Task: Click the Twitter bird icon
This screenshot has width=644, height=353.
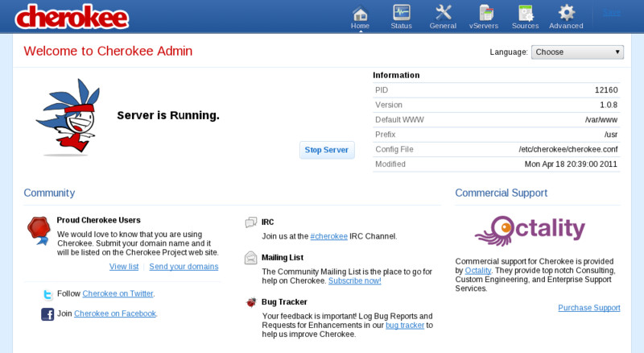Action: pos(47,294)
